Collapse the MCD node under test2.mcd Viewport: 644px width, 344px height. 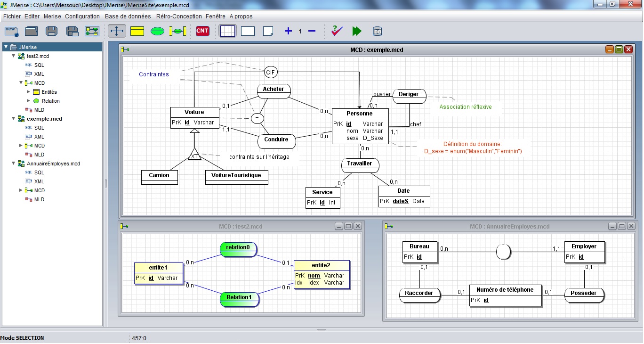point(21,83)
